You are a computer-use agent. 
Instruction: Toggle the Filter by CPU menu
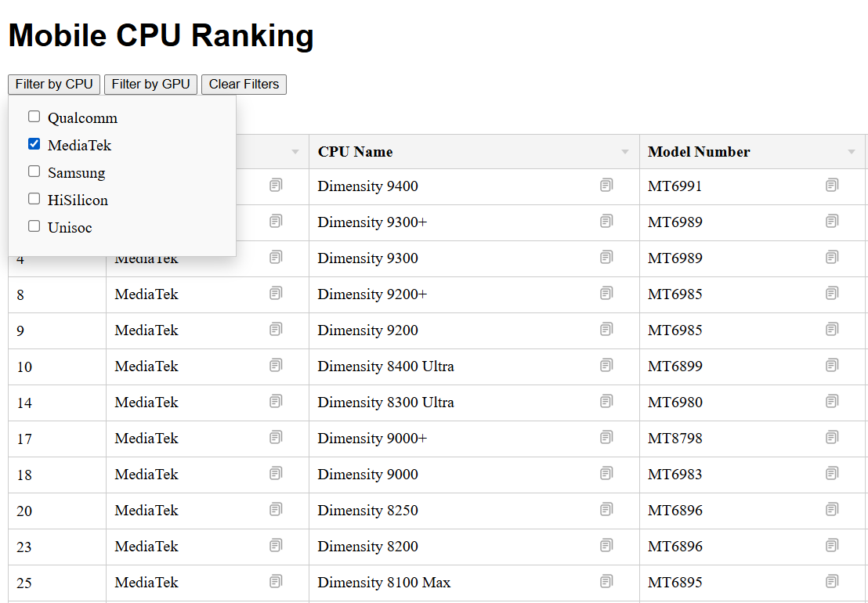[x=54, y=84]
